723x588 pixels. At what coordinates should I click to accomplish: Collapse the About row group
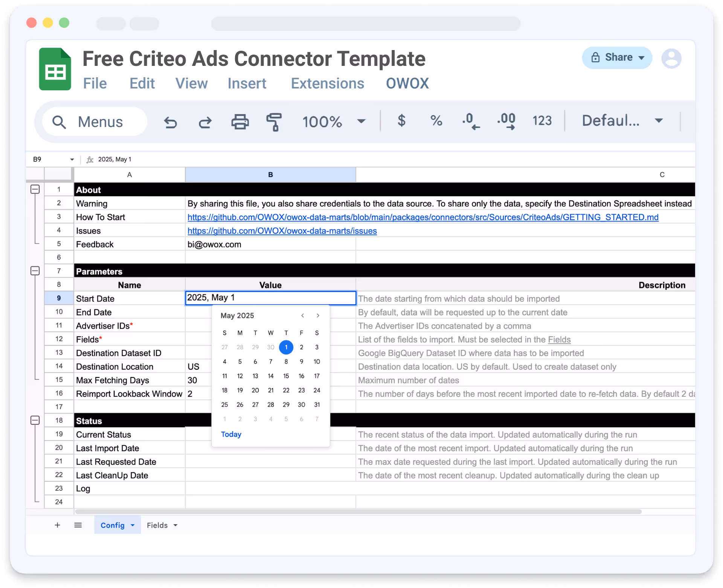35,189
